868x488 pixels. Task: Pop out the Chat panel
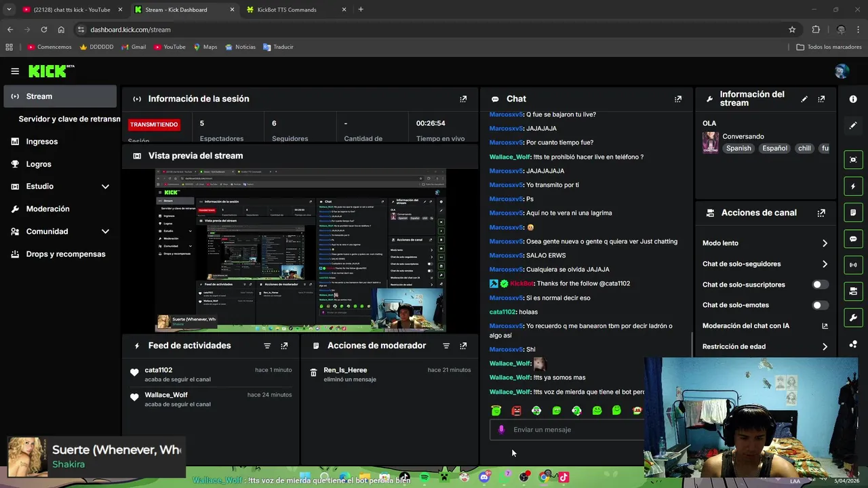coord(677,99)
